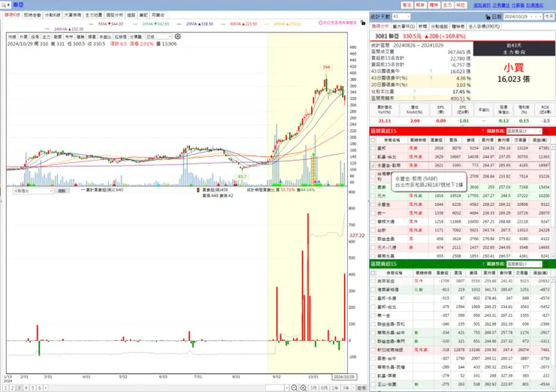Image resolution: width=556 pixels, height=392 pixels.
Task: Click the 個股資訊 link at top-right
Action: pyautogui.click(x=482, y=5)
